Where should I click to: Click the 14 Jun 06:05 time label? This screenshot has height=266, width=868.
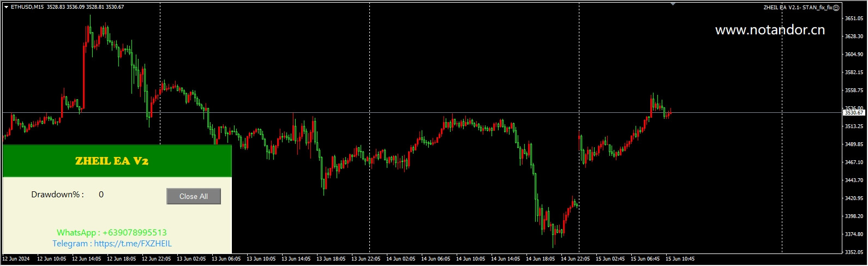pos(435,259)
